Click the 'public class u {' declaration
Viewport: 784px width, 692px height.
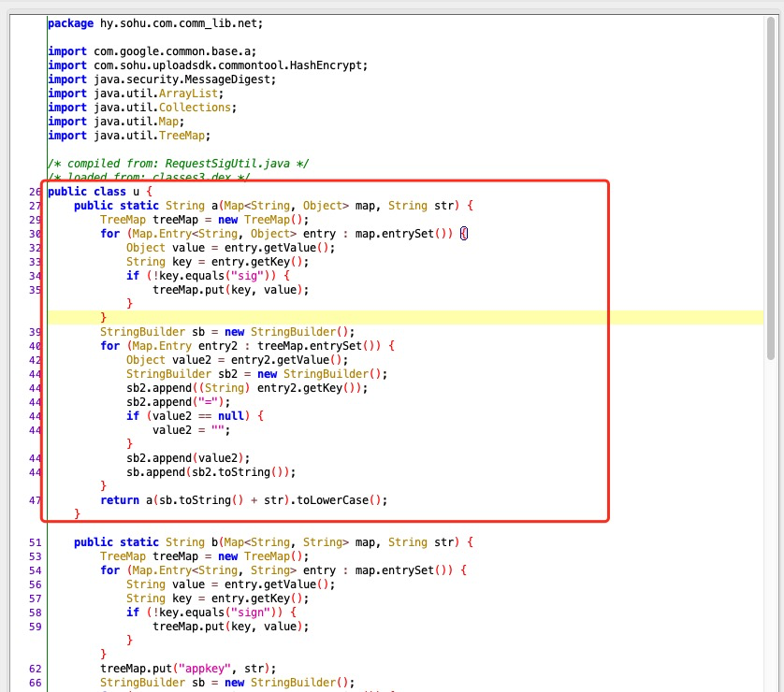coord(100,192)
